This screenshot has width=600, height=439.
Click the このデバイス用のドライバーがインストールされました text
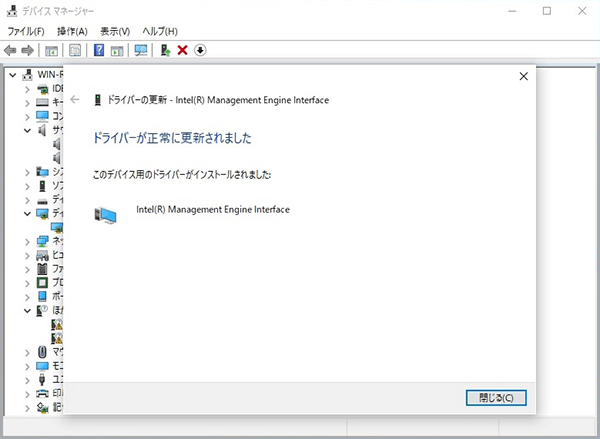point(182,175)
